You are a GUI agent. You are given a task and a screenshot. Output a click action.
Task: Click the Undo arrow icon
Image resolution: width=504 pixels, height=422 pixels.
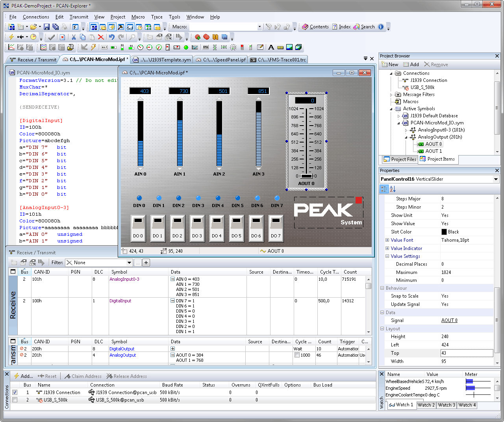point(112,37)
